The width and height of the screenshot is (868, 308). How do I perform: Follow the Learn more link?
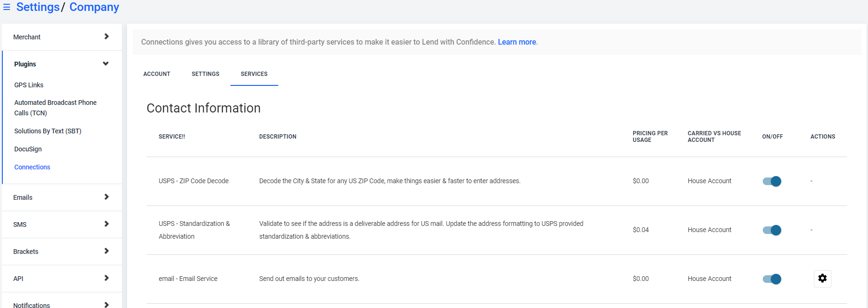pyautogui.click(x=517, y=42)
